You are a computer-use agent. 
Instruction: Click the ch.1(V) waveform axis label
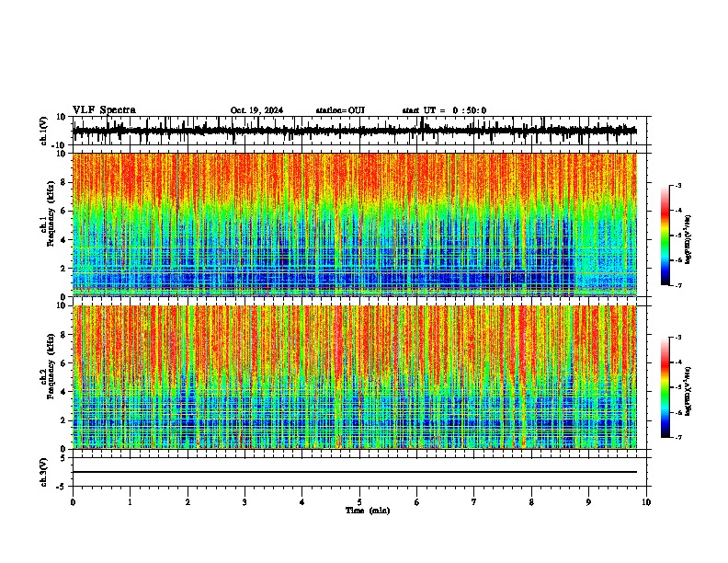pos(44,131)
